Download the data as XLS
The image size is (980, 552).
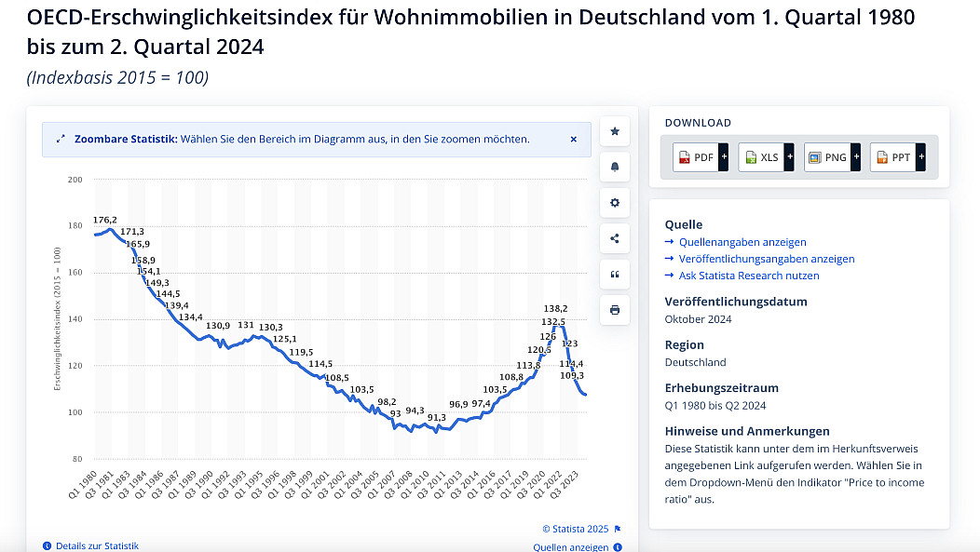[761, 157]
